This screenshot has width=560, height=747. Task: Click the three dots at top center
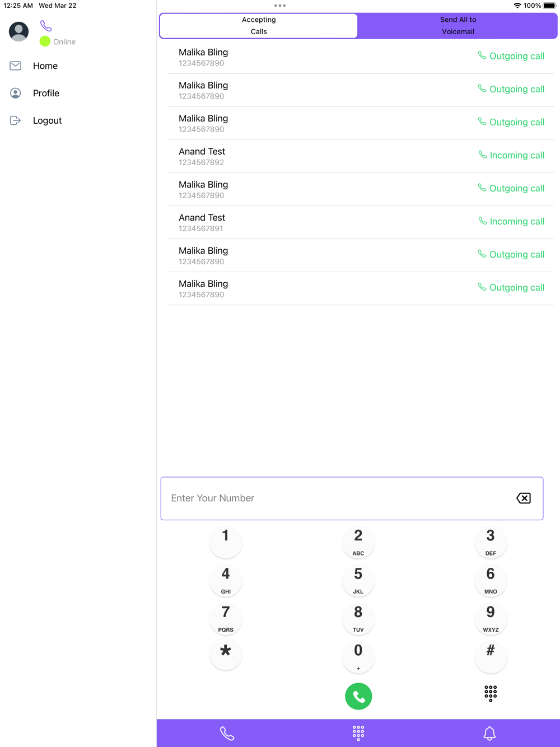coord(280,6)
